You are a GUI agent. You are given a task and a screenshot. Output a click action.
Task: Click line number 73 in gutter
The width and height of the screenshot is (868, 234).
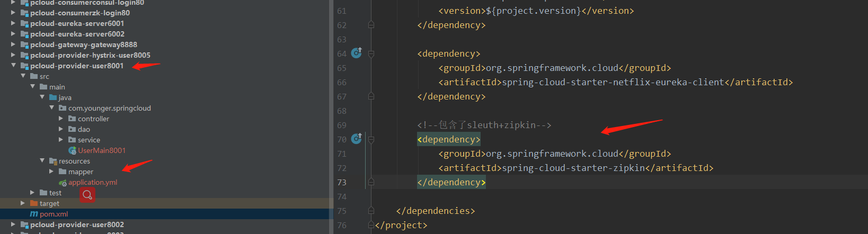(x=342, y=182)
